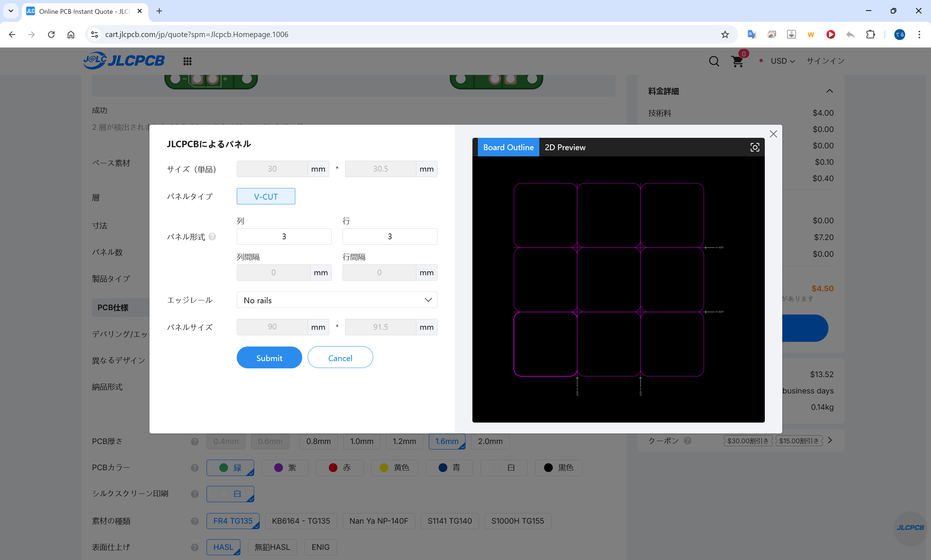Click the fullscreen preview icon in the viewer

754,147
